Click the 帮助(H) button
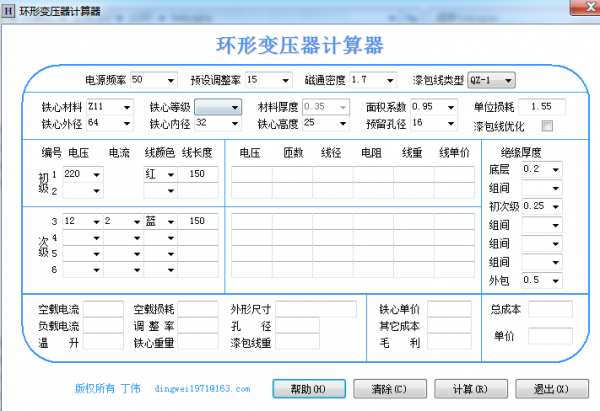600x411 pixels. pos(309,389)
